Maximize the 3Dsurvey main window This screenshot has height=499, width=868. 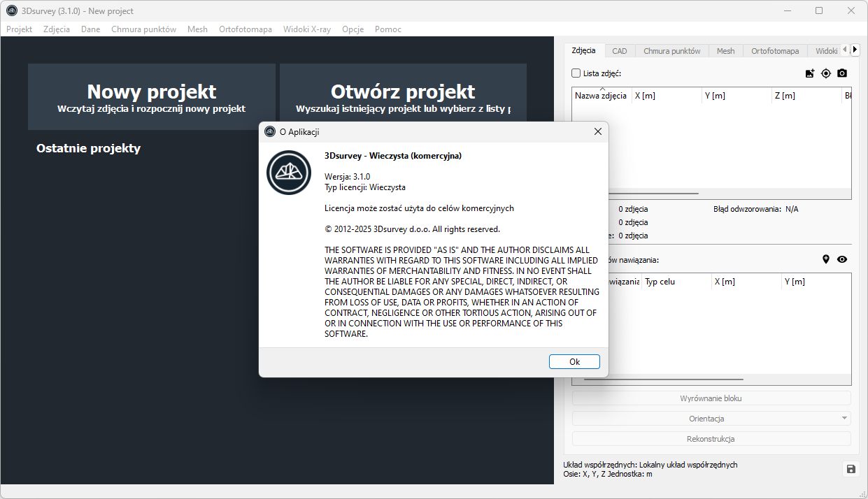[x=819, y=10]
